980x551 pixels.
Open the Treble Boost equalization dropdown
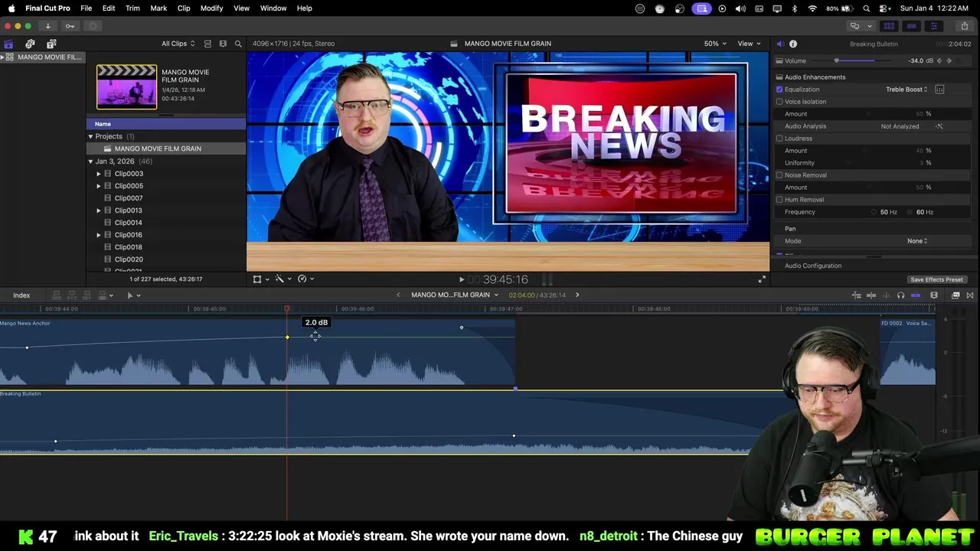(x=906, y=90)
